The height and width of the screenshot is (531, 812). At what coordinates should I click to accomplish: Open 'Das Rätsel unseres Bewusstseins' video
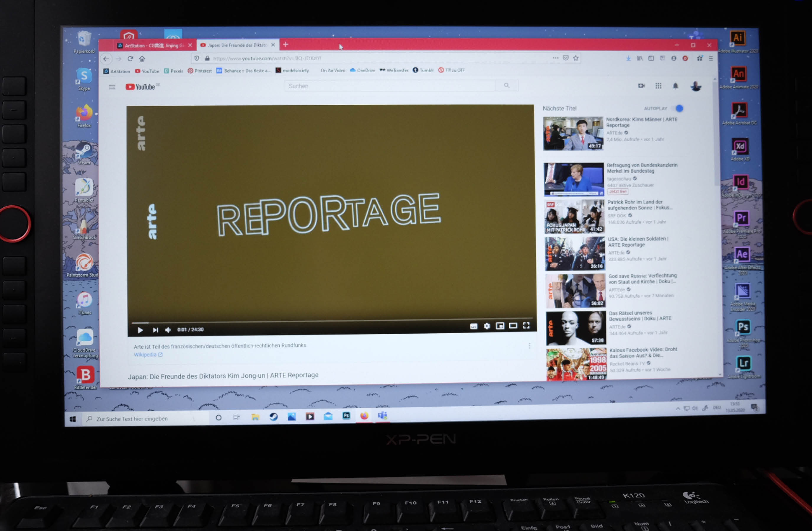[640, 316]
